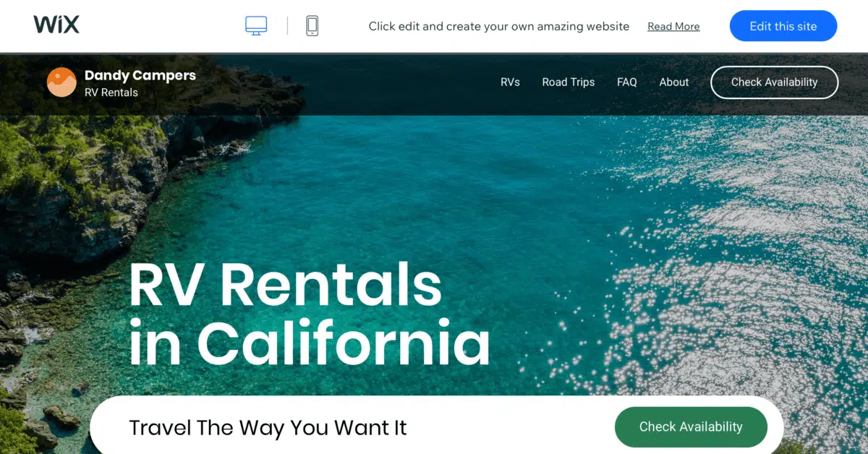
Task: Navigate to the About page
Action: click(x=674, y=82)
